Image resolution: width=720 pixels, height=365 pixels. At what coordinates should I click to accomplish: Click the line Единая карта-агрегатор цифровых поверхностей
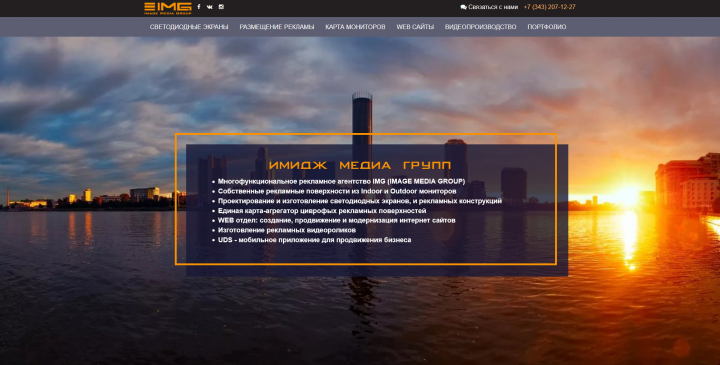pyautogui.click(x=322, y=211)
